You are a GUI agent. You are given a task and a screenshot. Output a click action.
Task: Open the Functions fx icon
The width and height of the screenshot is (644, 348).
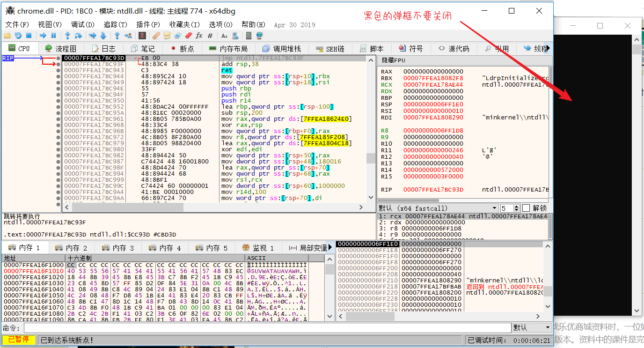point(199,36)
